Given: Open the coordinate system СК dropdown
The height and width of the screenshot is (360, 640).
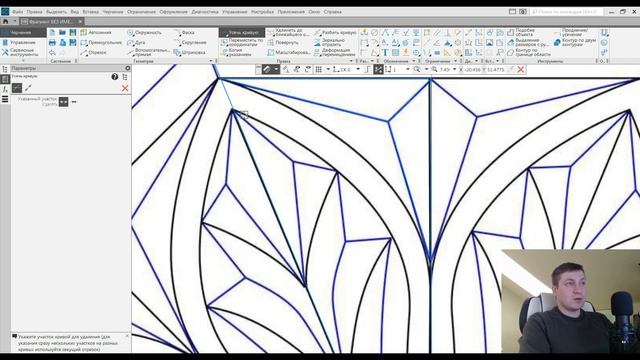Looking at the screenshot, I should tap(358, 70).
